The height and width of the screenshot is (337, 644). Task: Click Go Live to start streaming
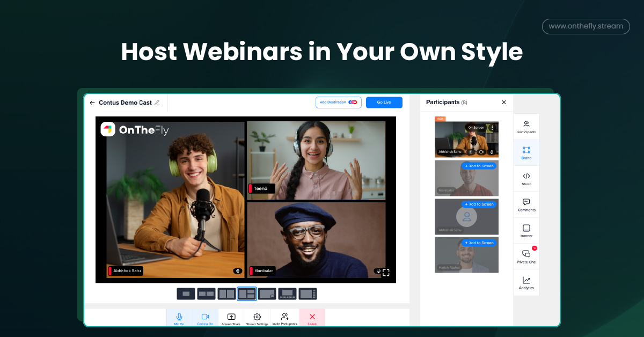coord(384,102)
